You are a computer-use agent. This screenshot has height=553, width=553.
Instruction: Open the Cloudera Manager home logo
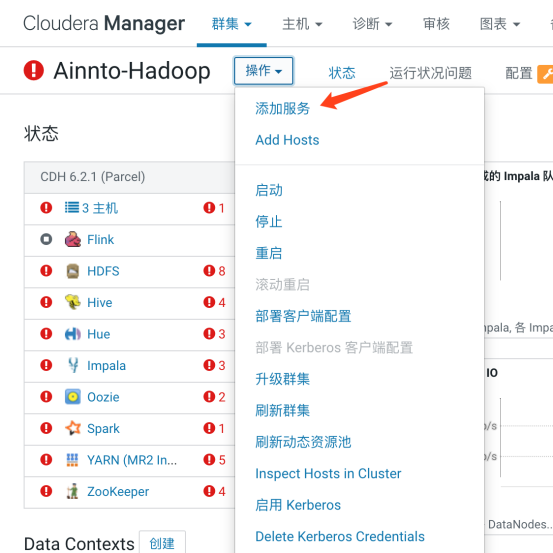[104, 24]
